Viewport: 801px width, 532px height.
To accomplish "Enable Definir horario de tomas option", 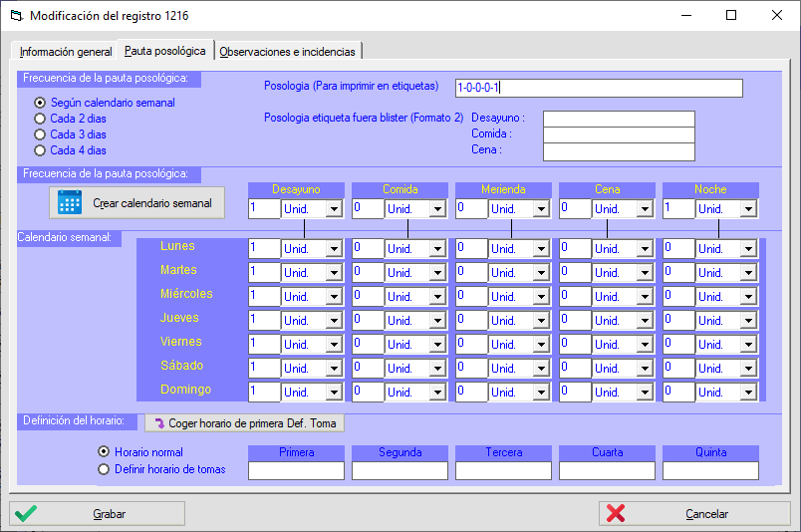I will [x=104, y=469].
